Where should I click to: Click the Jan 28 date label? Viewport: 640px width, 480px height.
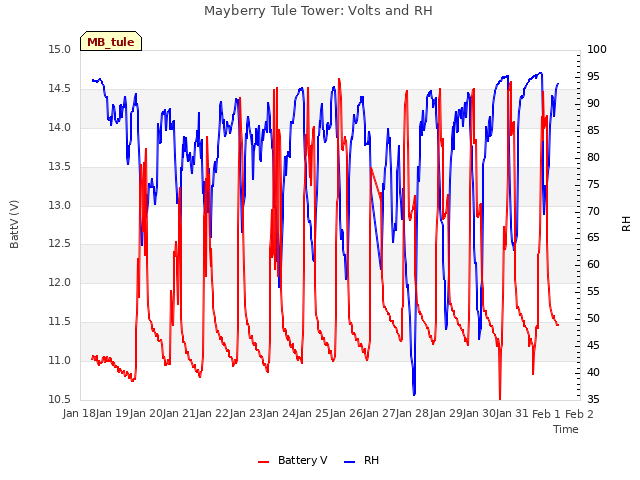tap(412, 413)
